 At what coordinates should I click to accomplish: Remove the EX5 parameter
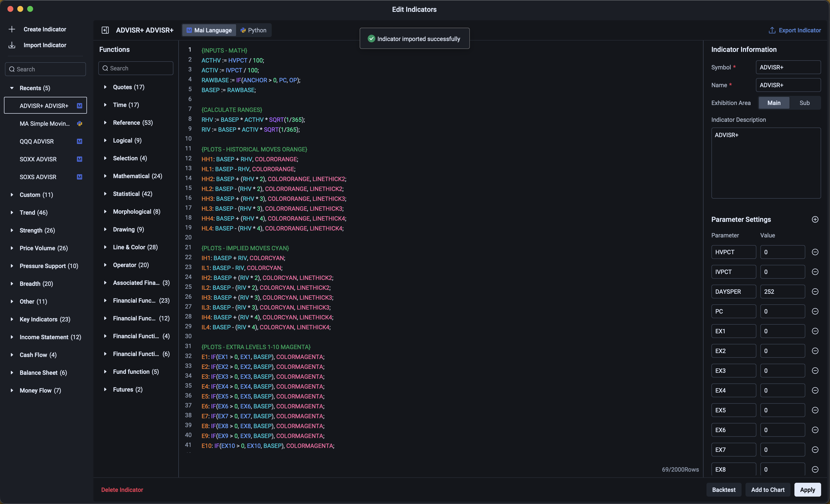815,410
